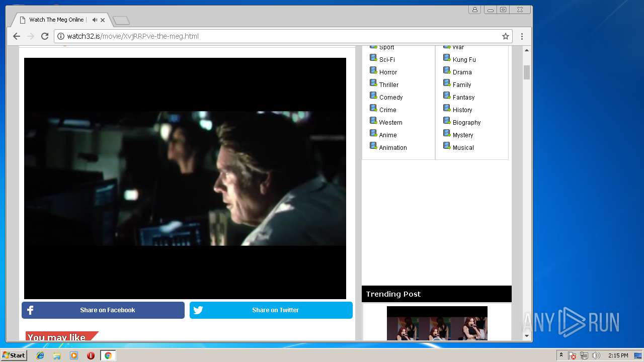Viewport: 644px width, 362px height.
Task: Open the Sport genre link
Action: pos(387,47)
